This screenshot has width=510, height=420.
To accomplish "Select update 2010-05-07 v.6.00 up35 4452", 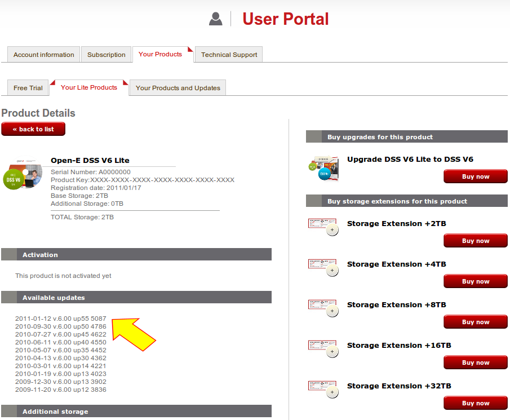I will [x=60, y=350].
